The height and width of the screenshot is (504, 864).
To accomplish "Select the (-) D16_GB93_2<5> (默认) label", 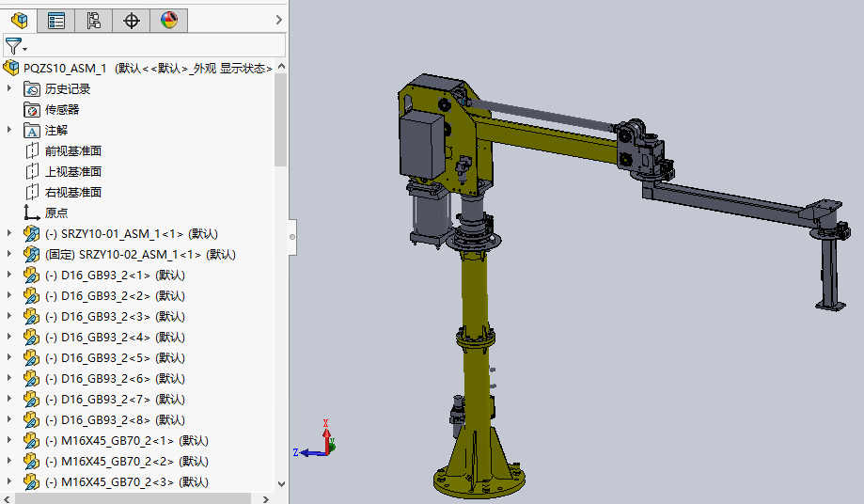I will [x=115, y=358].
